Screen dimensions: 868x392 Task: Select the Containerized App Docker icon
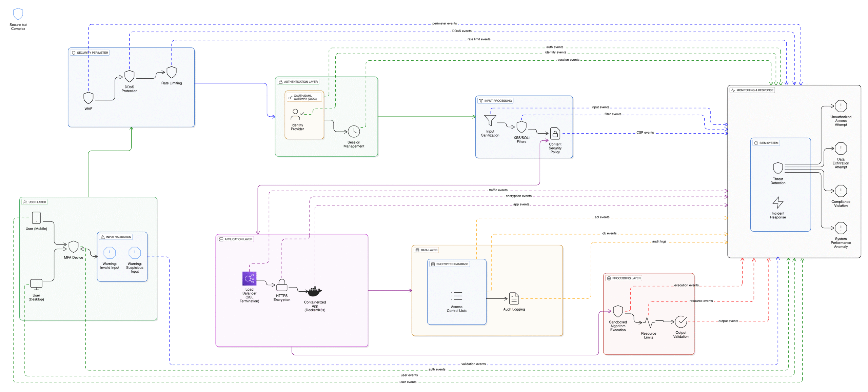(315, 291)
